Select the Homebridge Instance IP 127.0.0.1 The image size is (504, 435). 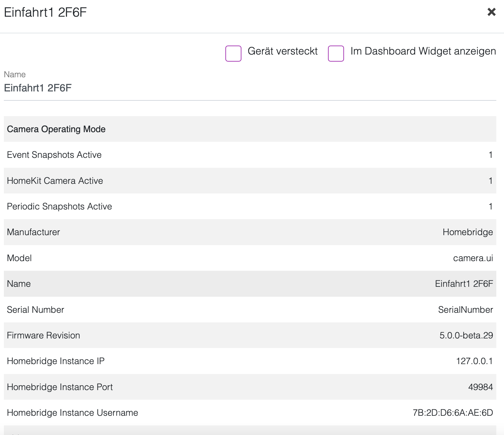click(x=474, y=361)
